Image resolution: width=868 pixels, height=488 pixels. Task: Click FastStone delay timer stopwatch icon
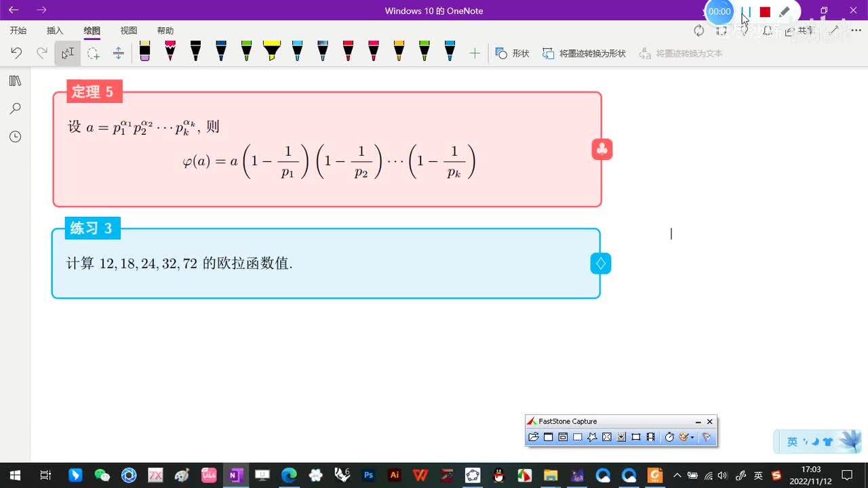pyautogui.click(x=669, y=437)
